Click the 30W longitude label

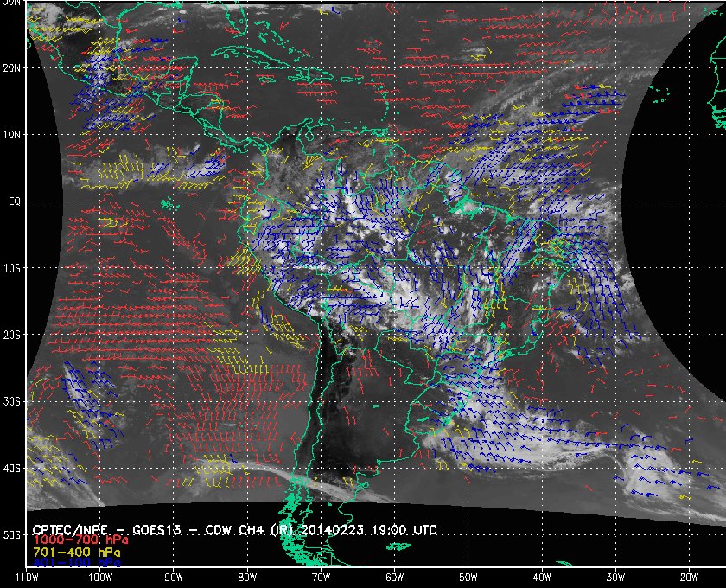[x=615, y=578]
